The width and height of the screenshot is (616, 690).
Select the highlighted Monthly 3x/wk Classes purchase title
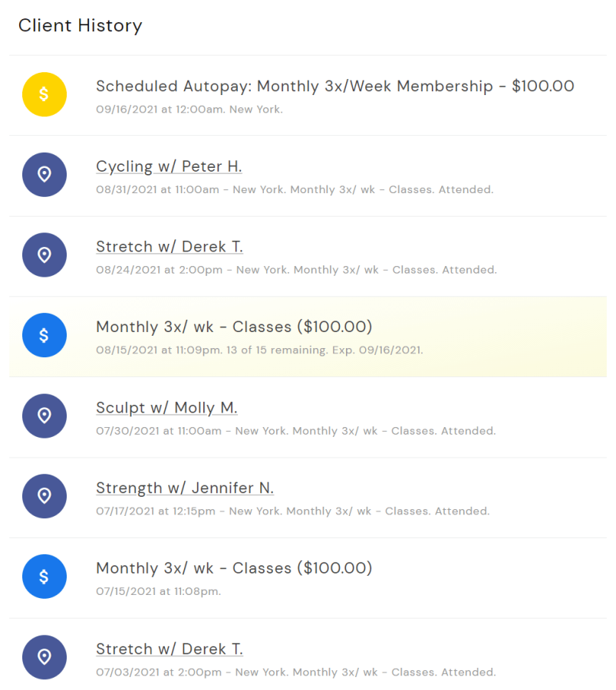tap(234, 327)
